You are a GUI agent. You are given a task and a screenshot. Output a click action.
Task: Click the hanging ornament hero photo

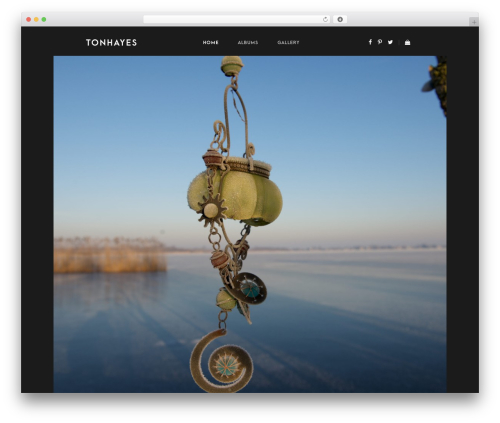pyautogui.click(x=250, y=224)
